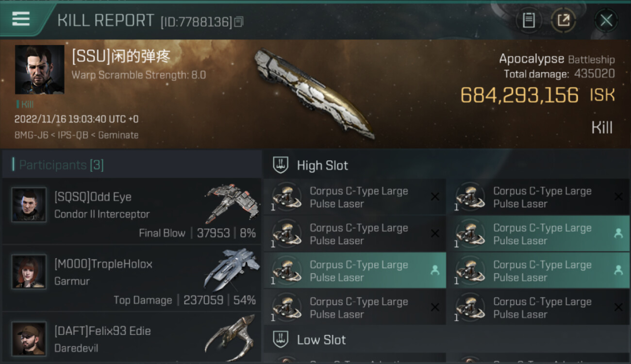Close the kill report window
631x364 pixels.
[606, 20]
